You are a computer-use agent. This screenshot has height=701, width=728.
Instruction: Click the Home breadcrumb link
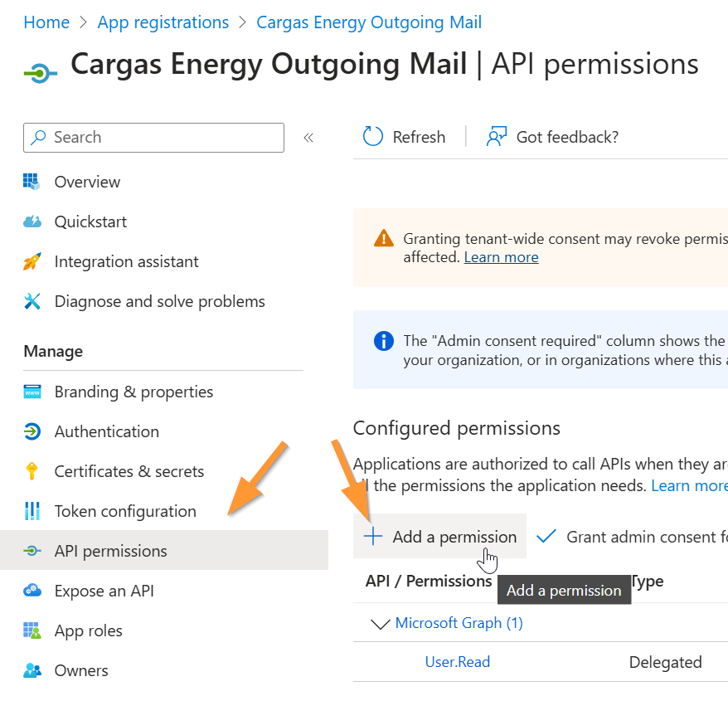[x=46, y=22]
